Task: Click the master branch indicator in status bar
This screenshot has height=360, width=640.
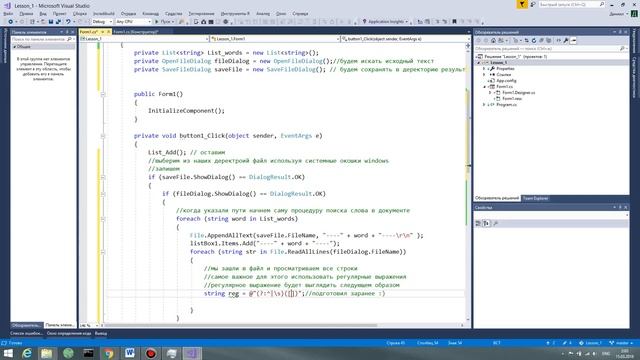Action: pyautogui.click(x=621, y=343)
